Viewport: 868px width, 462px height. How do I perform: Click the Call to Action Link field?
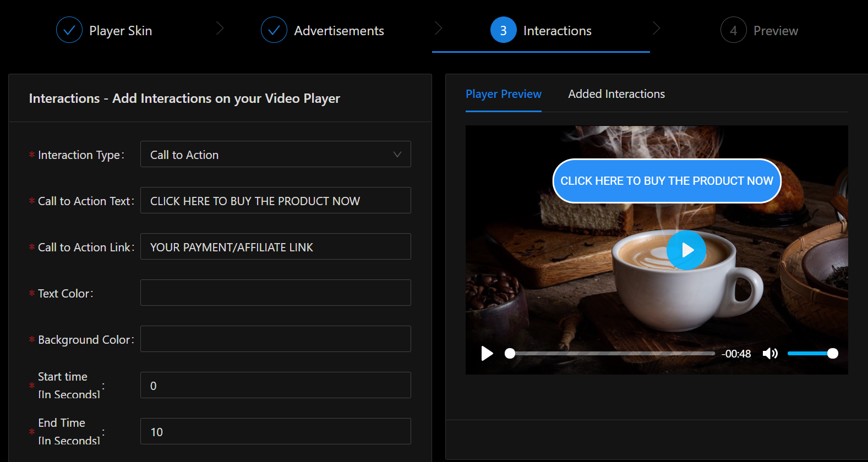(276, 246)
